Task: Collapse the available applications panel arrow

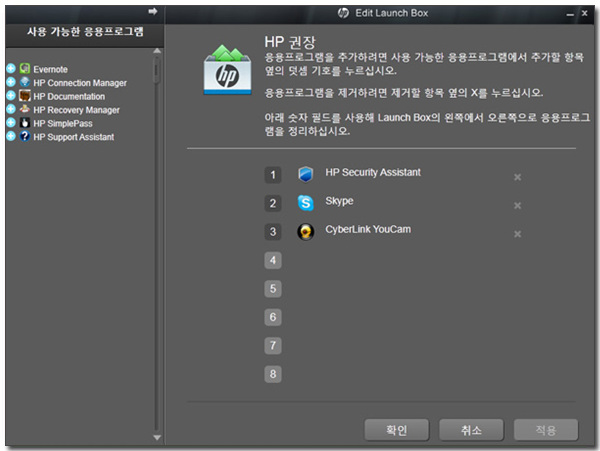Action: pyautogui.click(x=153, y=11)
